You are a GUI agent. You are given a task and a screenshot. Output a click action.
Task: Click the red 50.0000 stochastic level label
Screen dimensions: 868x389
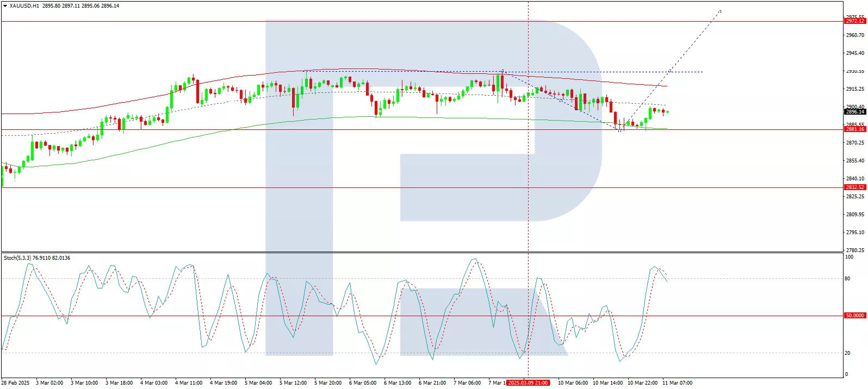(854, 316)
